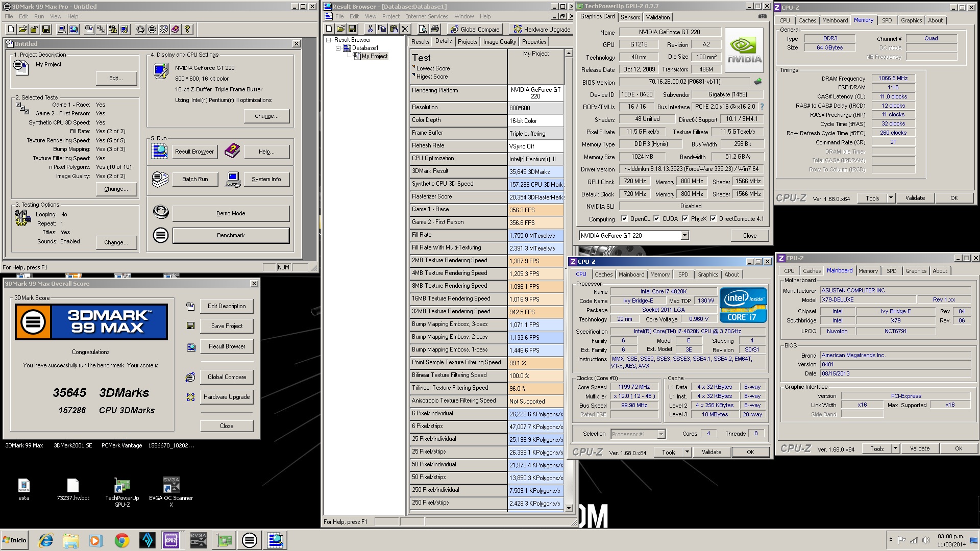This screenshot has width=980, height=551.
Task: Switch to Caches tab in CPU-Z CPU window
Action: 603,274
